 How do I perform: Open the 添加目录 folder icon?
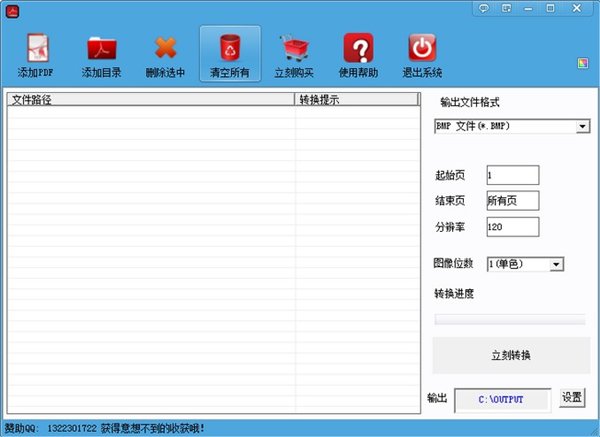tap(101, 48)
